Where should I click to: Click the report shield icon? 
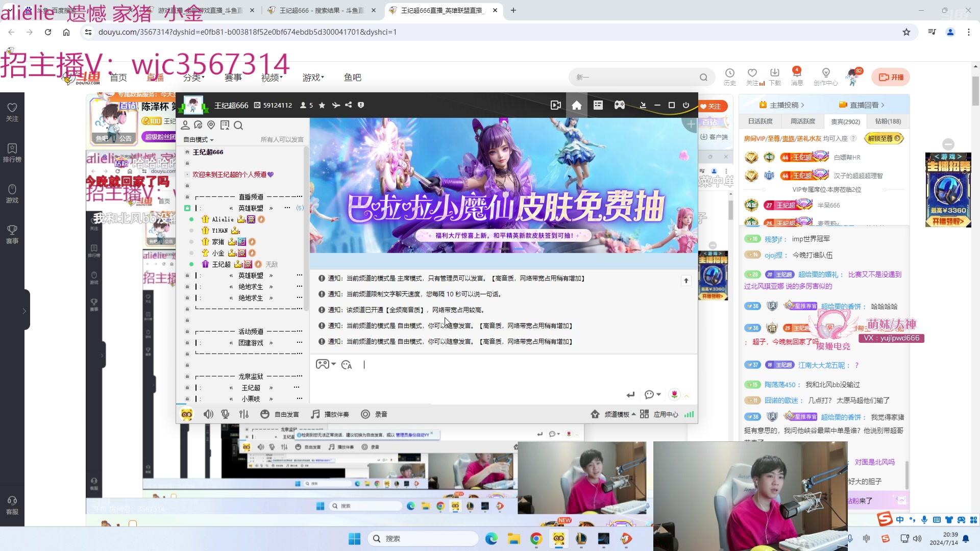361,105
